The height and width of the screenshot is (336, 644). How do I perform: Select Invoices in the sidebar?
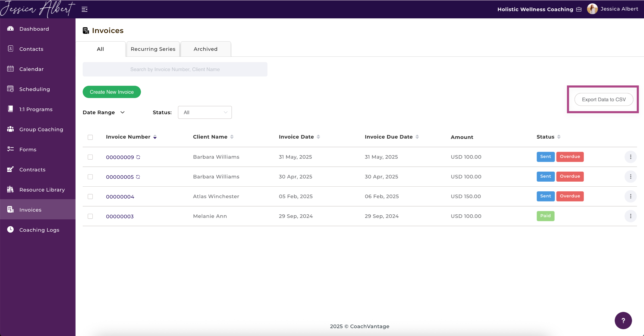click(x=38, y=210)
